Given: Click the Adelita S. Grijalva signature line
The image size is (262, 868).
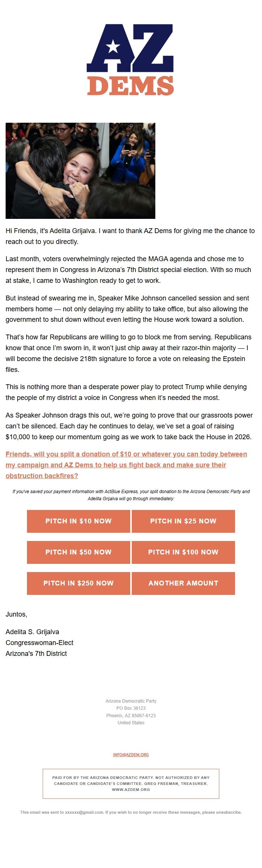Looking at the screenshot, I should 32,632.
